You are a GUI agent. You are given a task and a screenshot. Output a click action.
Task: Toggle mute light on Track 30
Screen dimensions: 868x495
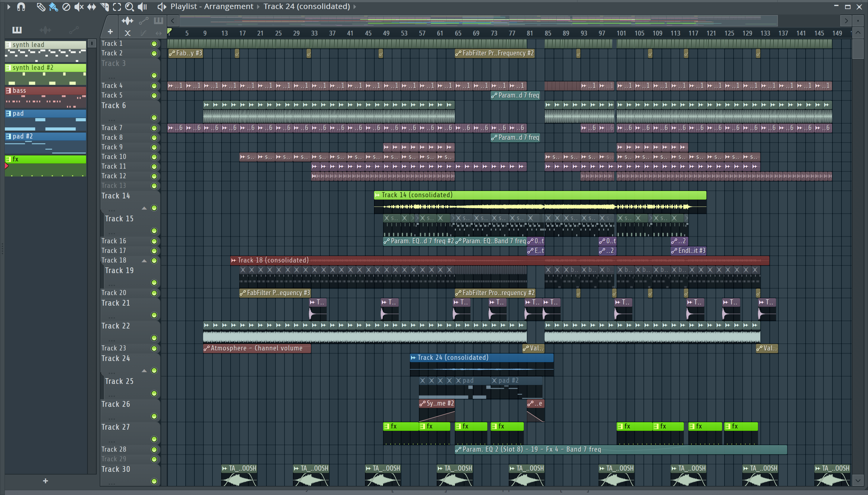pos(154,481)
